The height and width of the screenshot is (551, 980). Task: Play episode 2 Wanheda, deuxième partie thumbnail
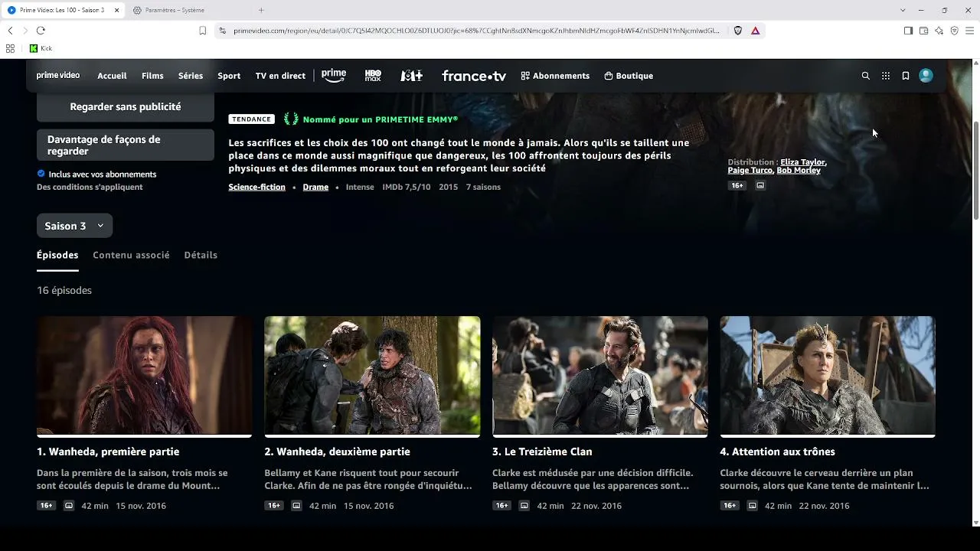click(x=372, y=376)
